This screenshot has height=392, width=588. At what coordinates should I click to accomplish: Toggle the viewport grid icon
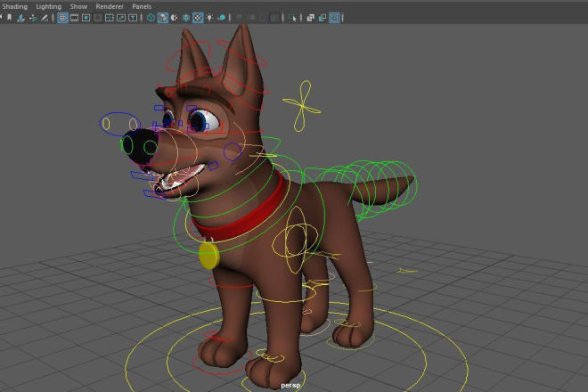(62, 17)
